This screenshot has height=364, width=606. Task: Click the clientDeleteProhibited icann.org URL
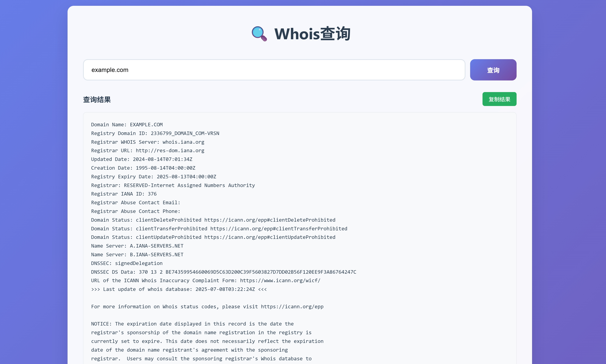tap(269, 220)
